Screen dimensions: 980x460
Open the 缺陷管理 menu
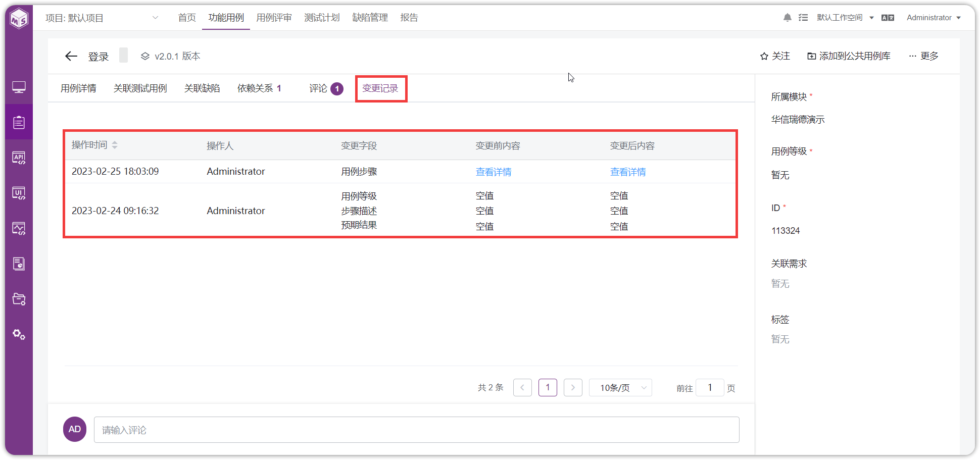tap(370, 18)
